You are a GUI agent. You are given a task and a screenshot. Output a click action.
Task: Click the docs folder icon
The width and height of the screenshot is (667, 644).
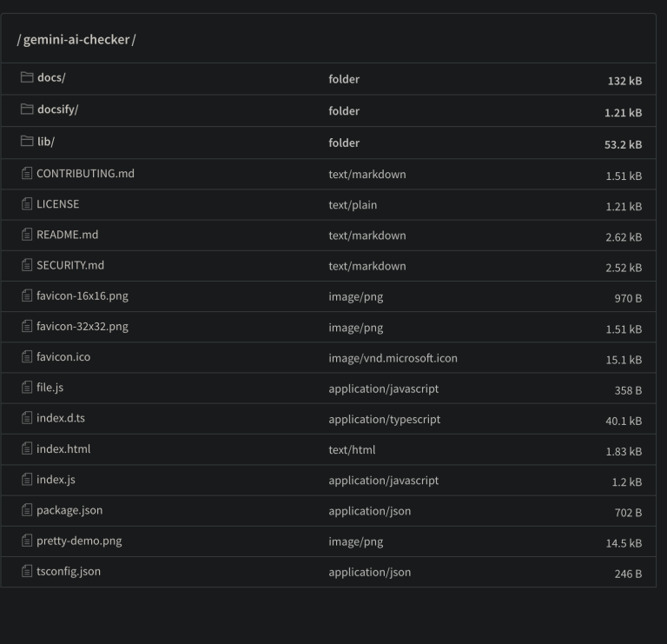click(27, 77)
